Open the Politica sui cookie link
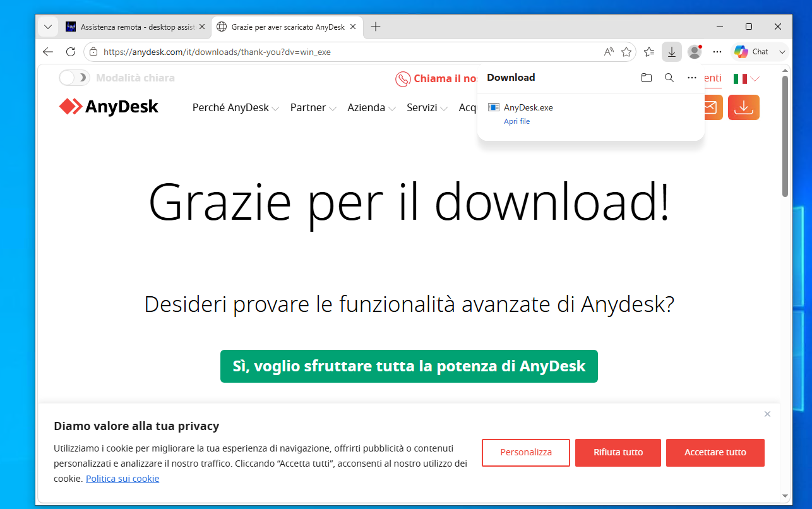The width and height of the screenshot is (812, 509). click(122, 479)
